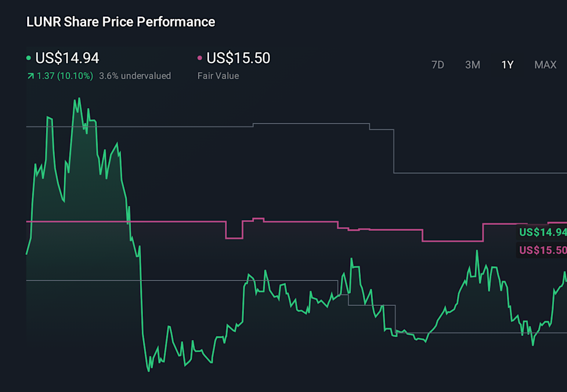Click the 1.37 (10.10%) change value
This screenshot has height=392, width=567.
pyautogui.click(x=65, y=76)
